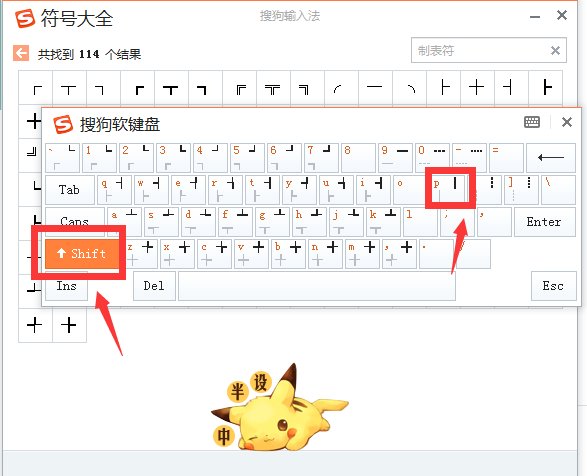Click the Del key on soft keyboard
Image resolution: width=587 pixels, height=476 pixels.
(x=154, y=286)
